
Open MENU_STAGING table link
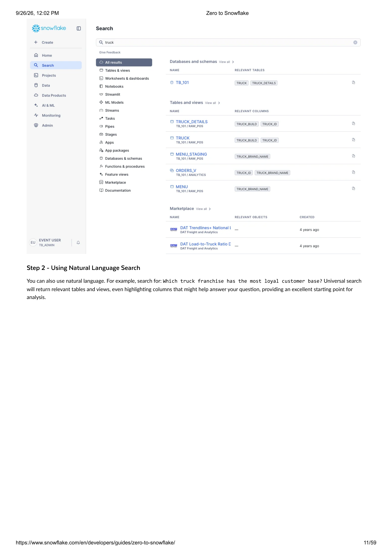coord(191,154)
